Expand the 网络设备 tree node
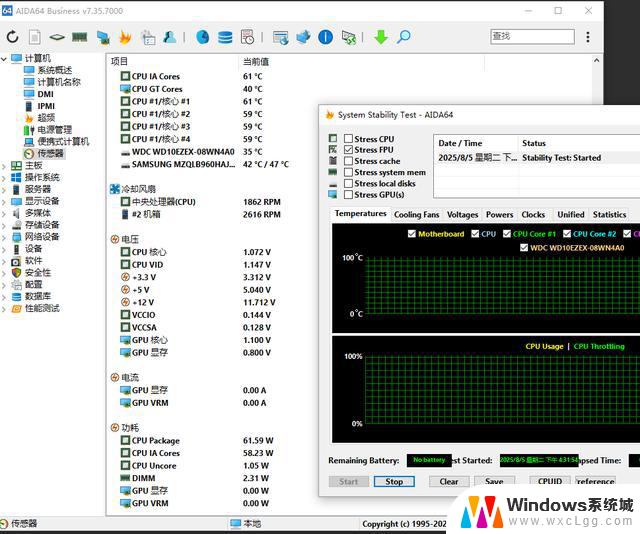Viewport: 640px width, 534px height. [4, 237]
